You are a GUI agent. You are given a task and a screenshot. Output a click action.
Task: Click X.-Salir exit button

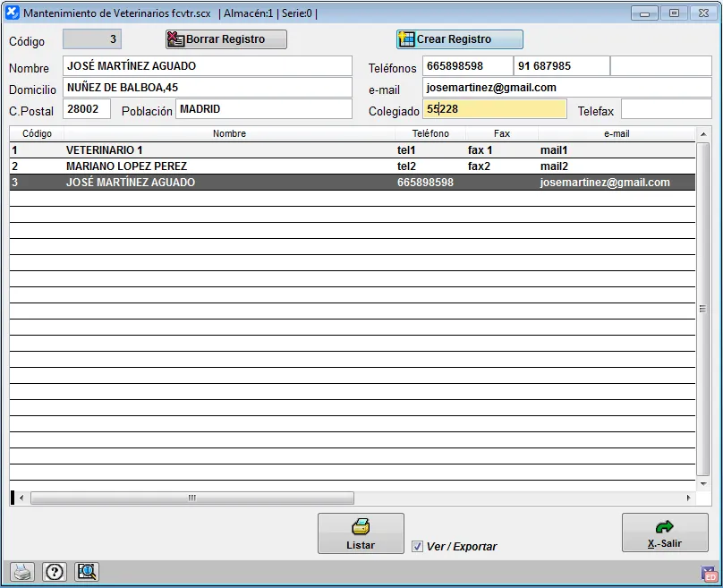[x=665, y=533]
